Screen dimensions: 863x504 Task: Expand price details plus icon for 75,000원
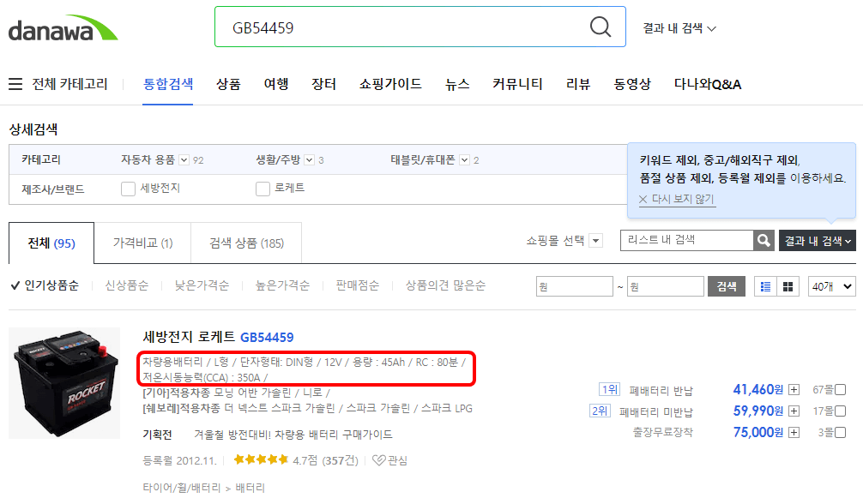click(794, 433)
